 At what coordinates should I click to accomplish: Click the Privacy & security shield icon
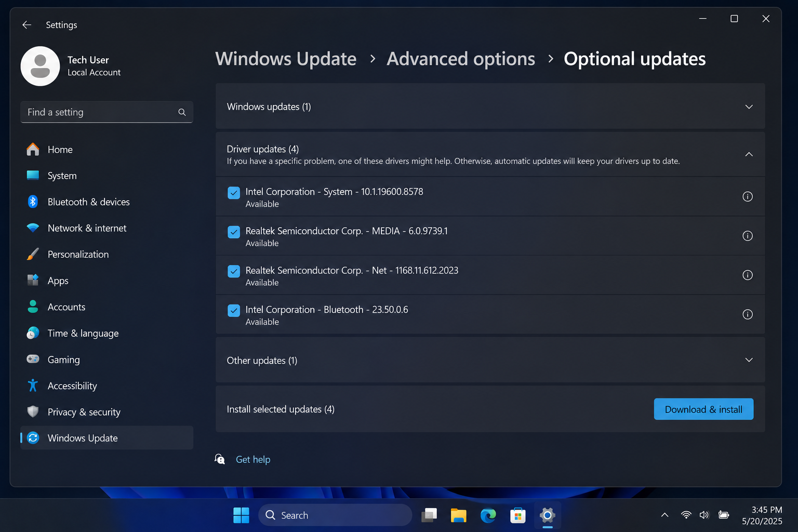pyautogui.click(x=33, y=411)
